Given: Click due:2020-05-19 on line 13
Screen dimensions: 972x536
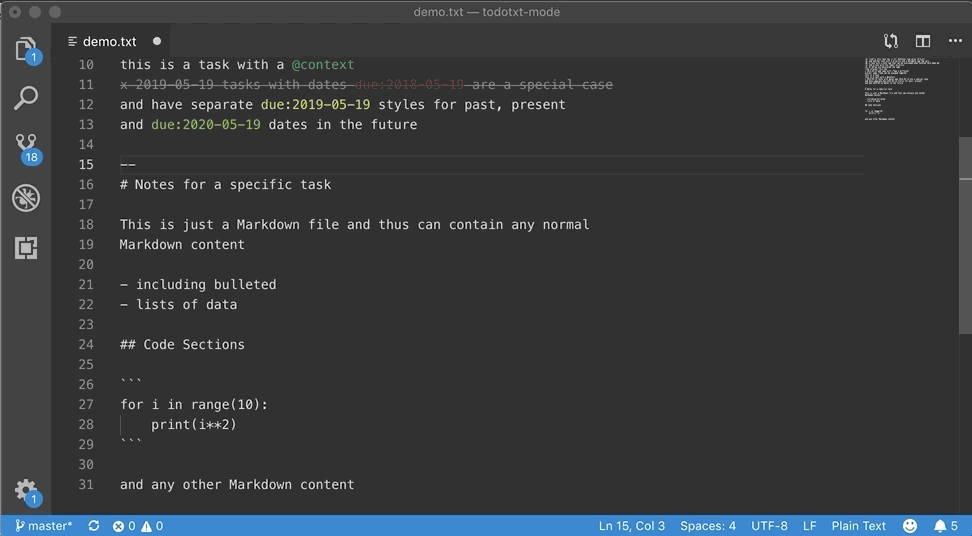Looking at the screenshot, I should pyautogui.click(x=206, y=125).
